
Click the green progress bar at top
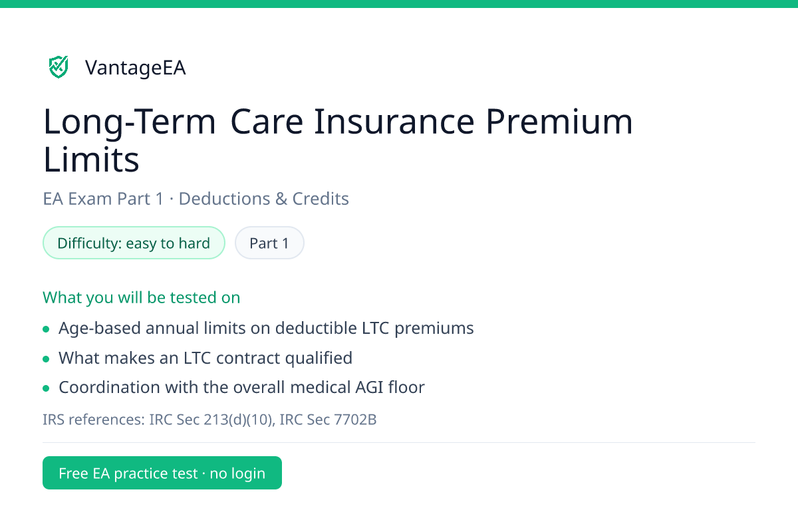(x=399, y=4)
